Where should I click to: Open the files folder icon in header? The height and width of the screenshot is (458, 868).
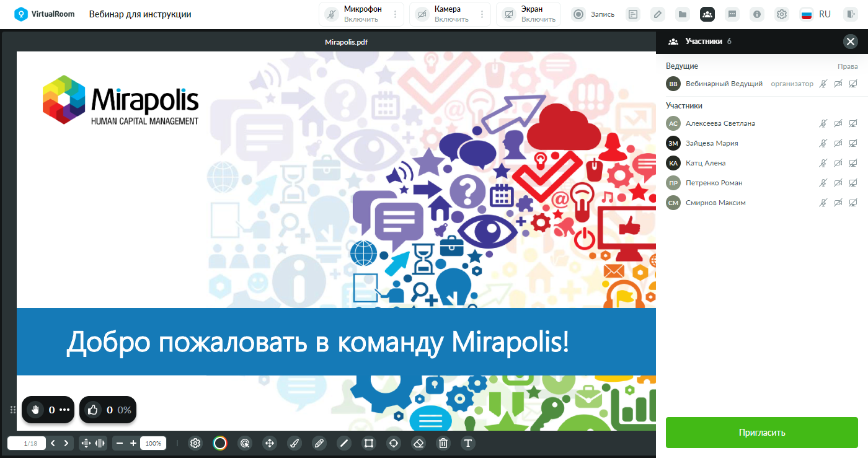[683, 14]
